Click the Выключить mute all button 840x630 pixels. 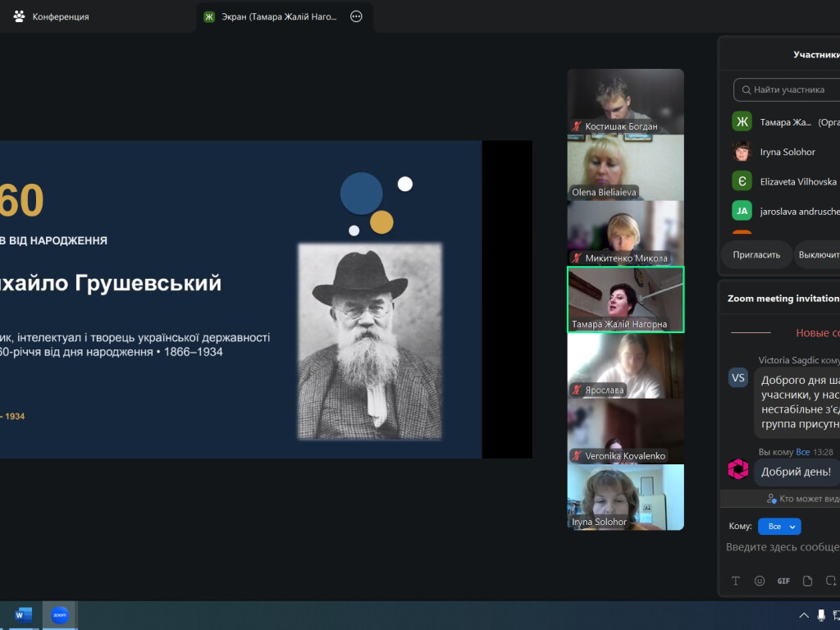tap(818, 254)
